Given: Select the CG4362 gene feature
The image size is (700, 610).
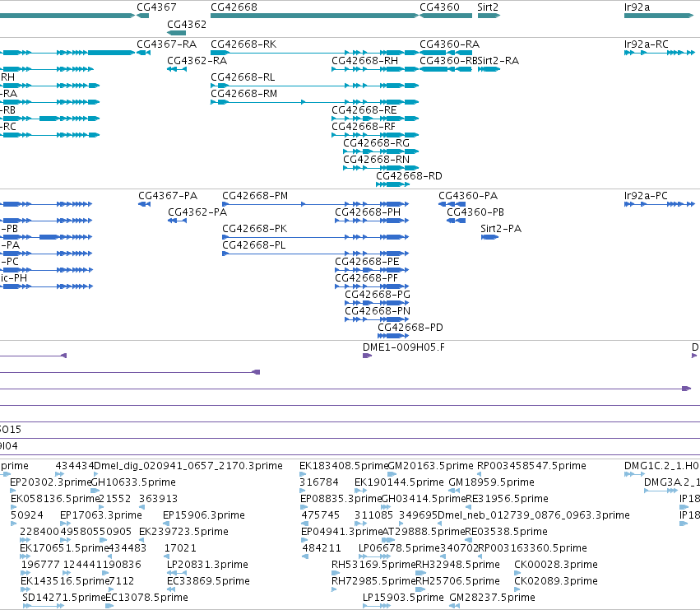Looking at the screenshot, I should click(x=176, y=33).
